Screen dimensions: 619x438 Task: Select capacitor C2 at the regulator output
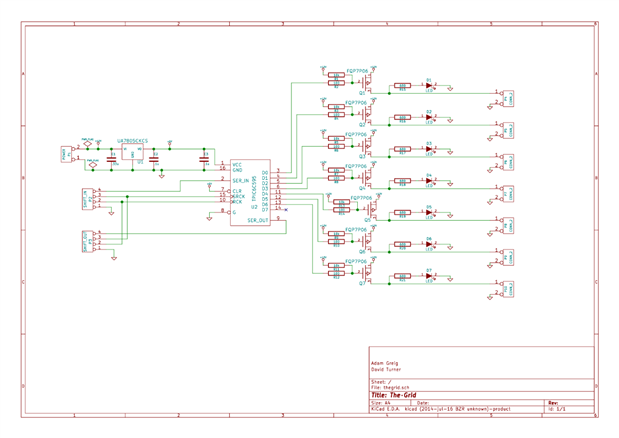click(154, 159)
